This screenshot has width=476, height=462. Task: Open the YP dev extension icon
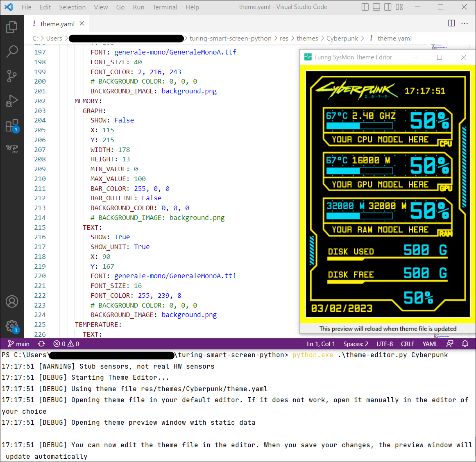(12, 149)
